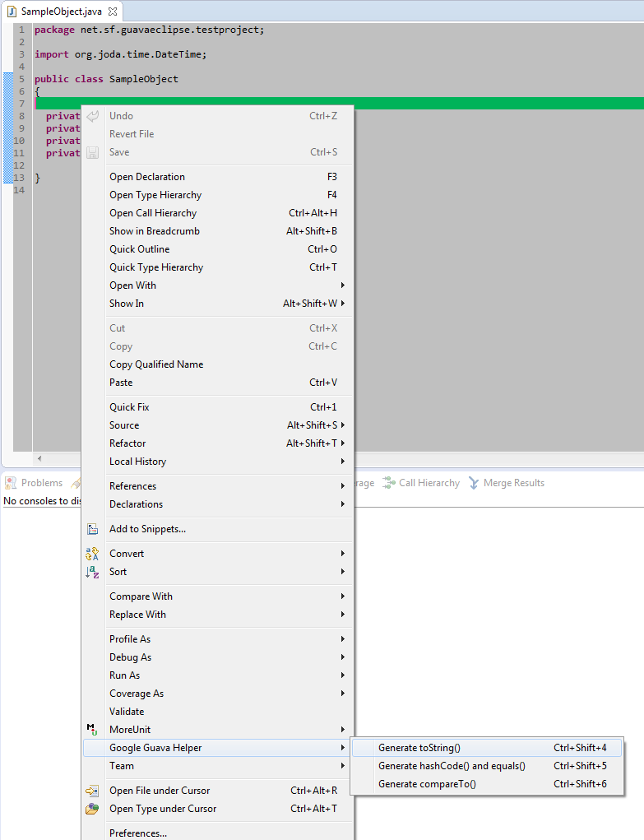Open the Google Guava Helper submenu

coord(217,748)
